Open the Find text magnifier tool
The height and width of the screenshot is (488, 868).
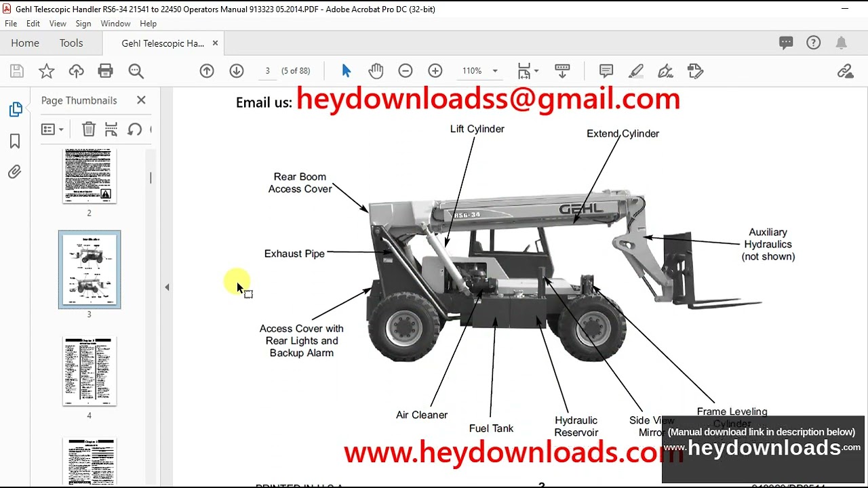[x=136, y=71]
